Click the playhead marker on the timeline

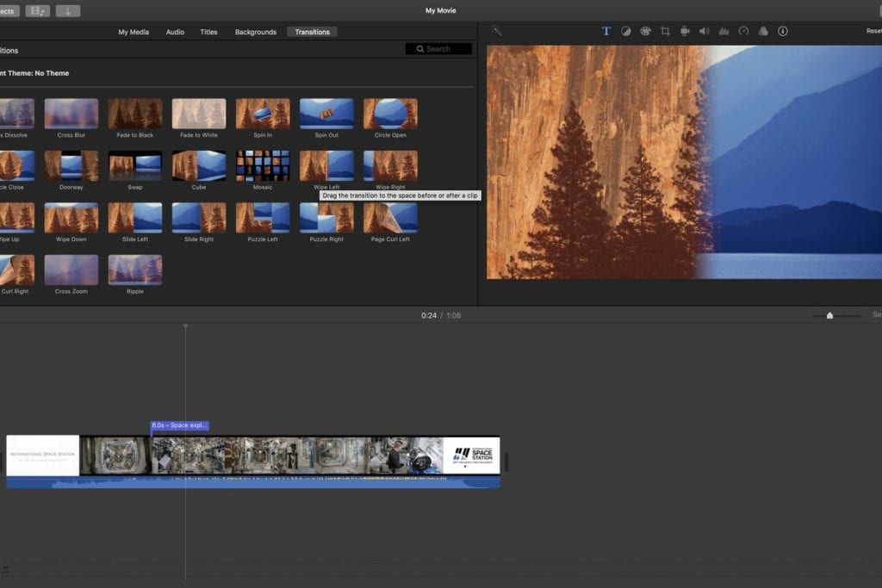tap(185, 326)
